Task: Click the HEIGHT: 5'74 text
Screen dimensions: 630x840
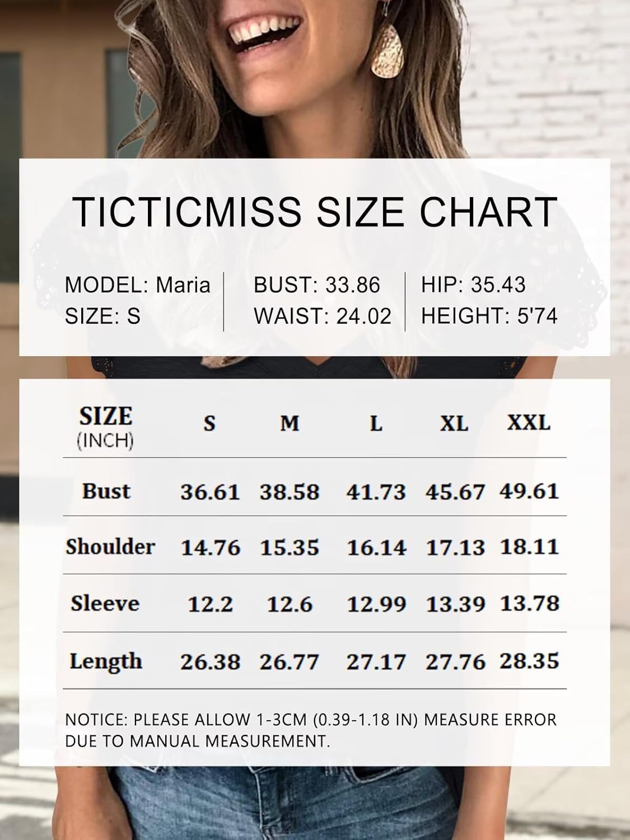Action: [489, 316]
